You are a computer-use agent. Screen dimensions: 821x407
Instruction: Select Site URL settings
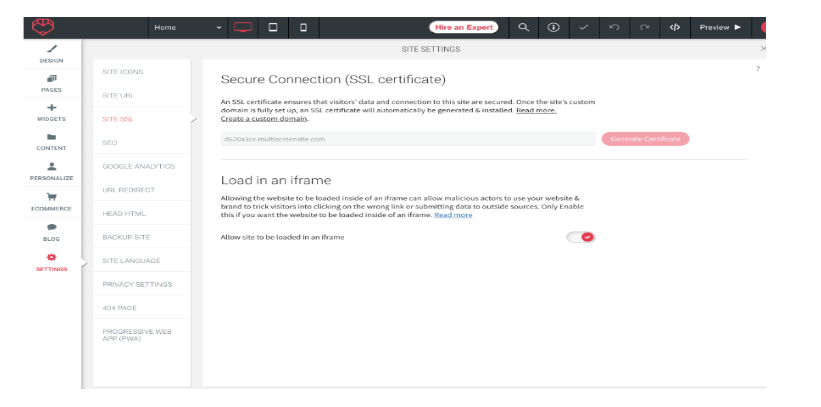coord(142,95)
